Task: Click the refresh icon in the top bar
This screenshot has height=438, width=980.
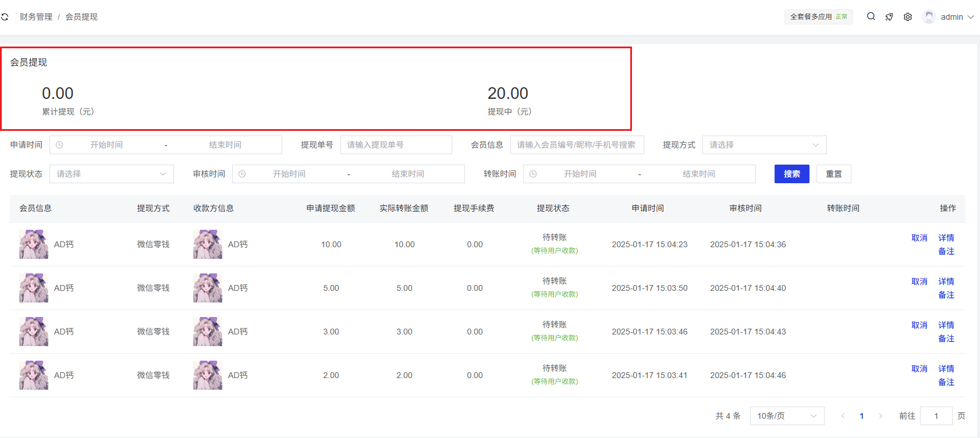Action: (x=5, y=17)
